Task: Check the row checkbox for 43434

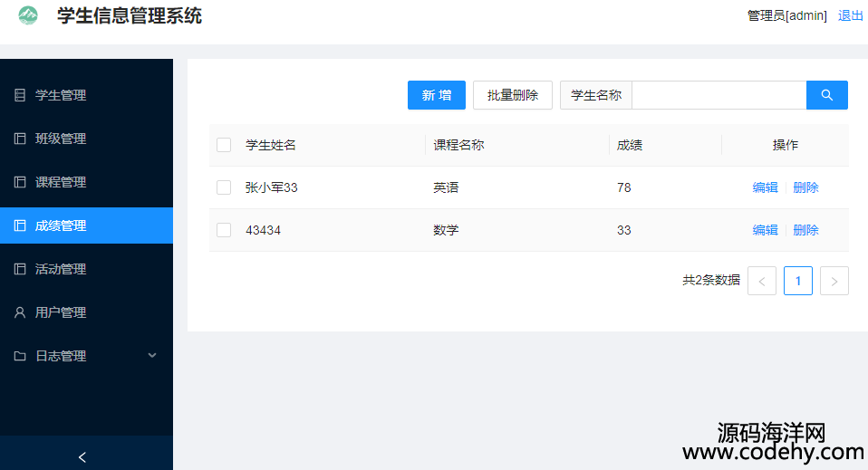Action: point(224,230)
